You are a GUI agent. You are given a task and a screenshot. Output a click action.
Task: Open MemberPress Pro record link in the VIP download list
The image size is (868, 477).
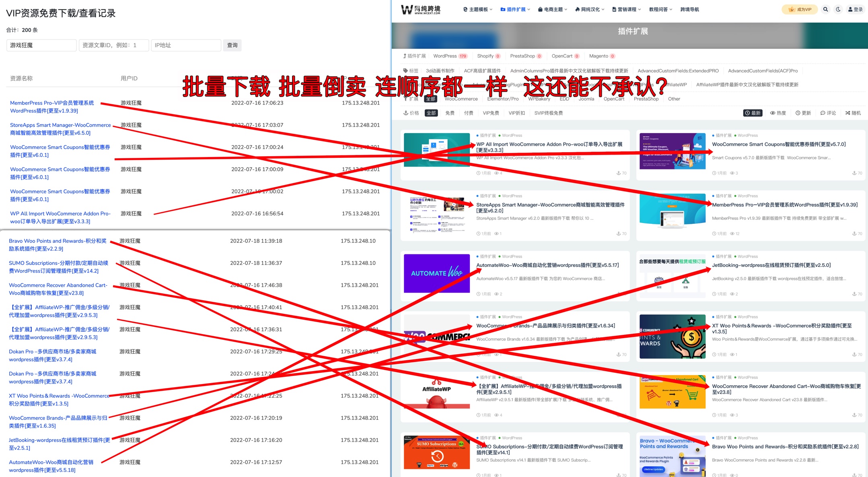tap(52, 107)
